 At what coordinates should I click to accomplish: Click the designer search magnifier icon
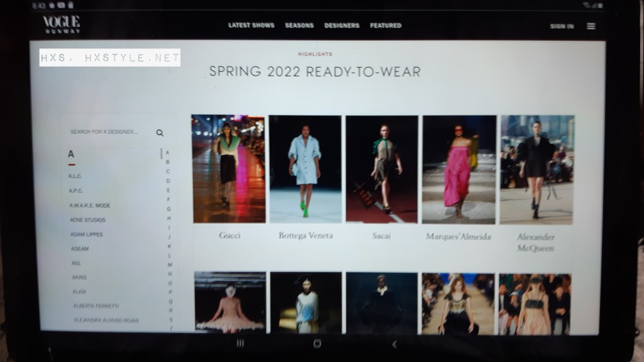pos(160,133)
